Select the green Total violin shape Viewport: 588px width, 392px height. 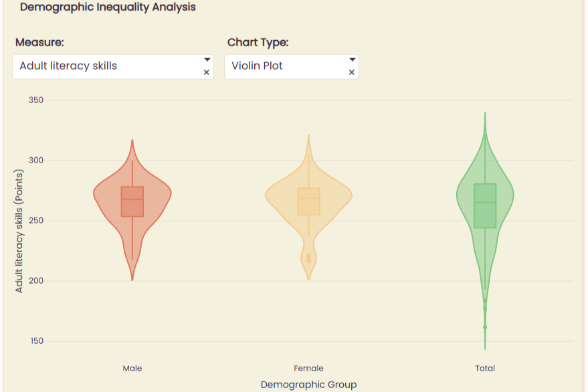tap(485, 231)
